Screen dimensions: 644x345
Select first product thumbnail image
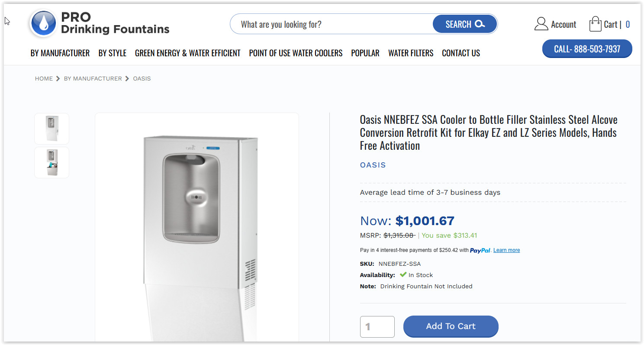click(52, 129)
